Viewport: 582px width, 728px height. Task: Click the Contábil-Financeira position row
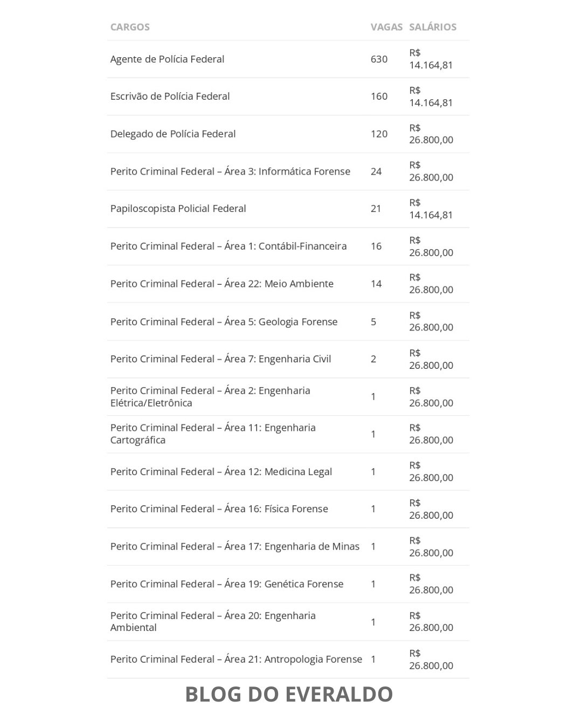[228, 246]
